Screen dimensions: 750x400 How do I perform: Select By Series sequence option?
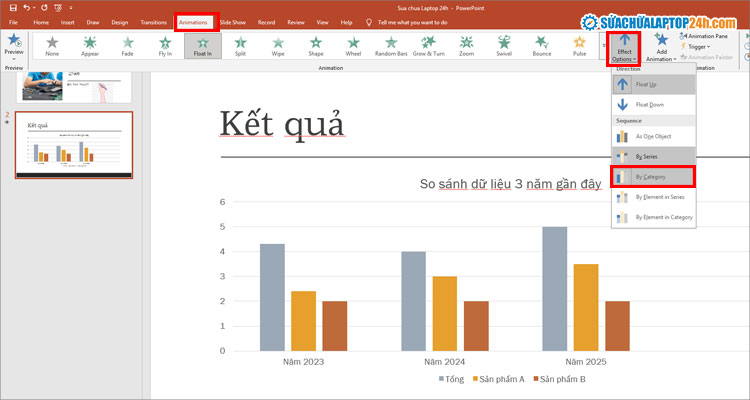[x=653, y=156]
